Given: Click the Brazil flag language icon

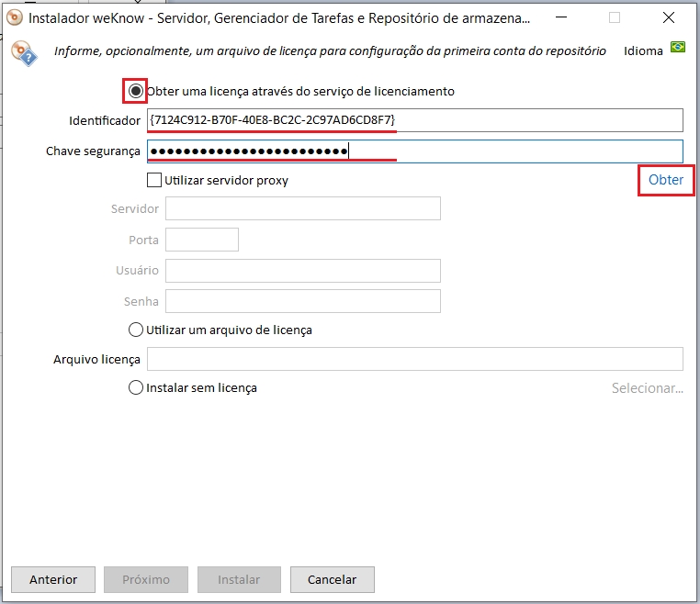Looking at the screenshot, I should tap(678, 48).
